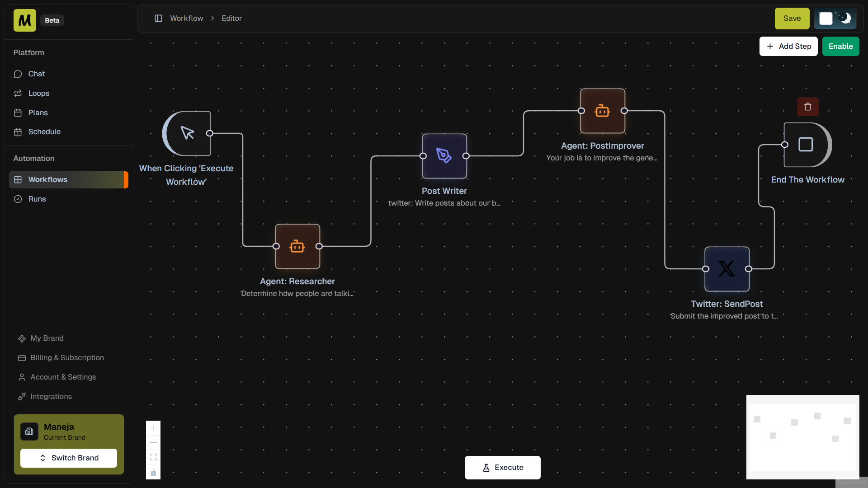Open Switch Brand selector
This screenshot has height=488, width=868.
pos(68,458)
